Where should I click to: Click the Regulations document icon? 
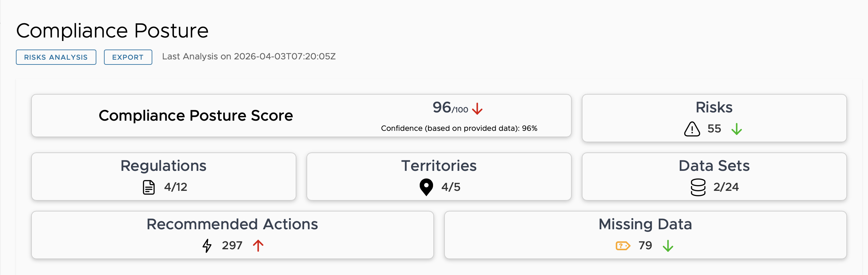148,187
